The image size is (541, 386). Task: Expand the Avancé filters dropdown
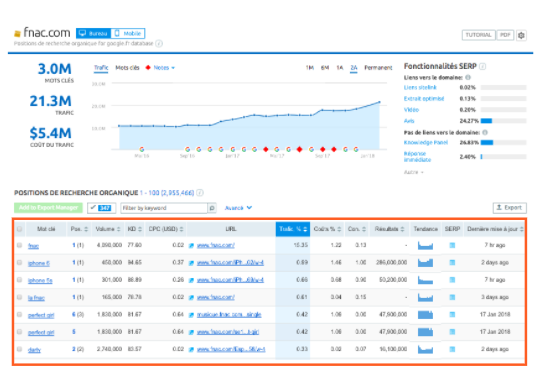click(x=238, y=208)
